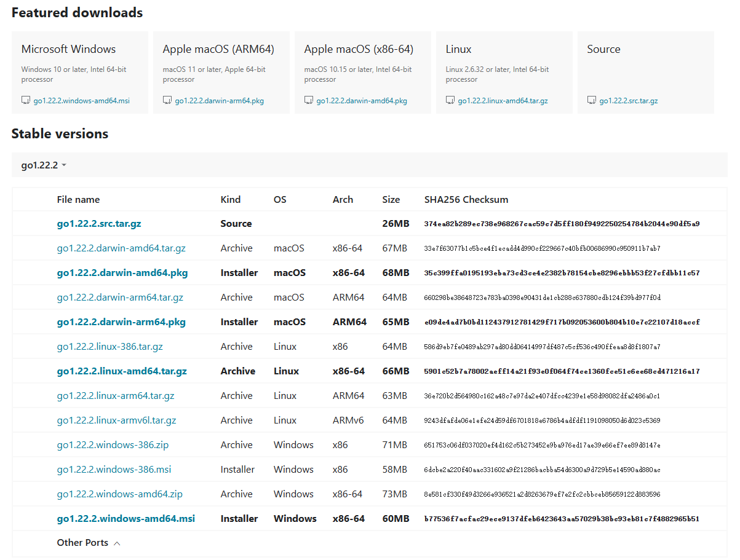Download go1.22.2.darwin-amd64.pkg from table
The width and height of the screenshot is (740, 560).
tap(122, 273)
